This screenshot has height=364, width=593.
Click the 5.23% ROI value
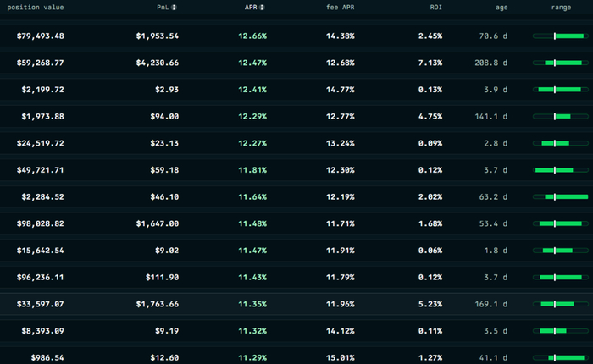tap(430, 304)
